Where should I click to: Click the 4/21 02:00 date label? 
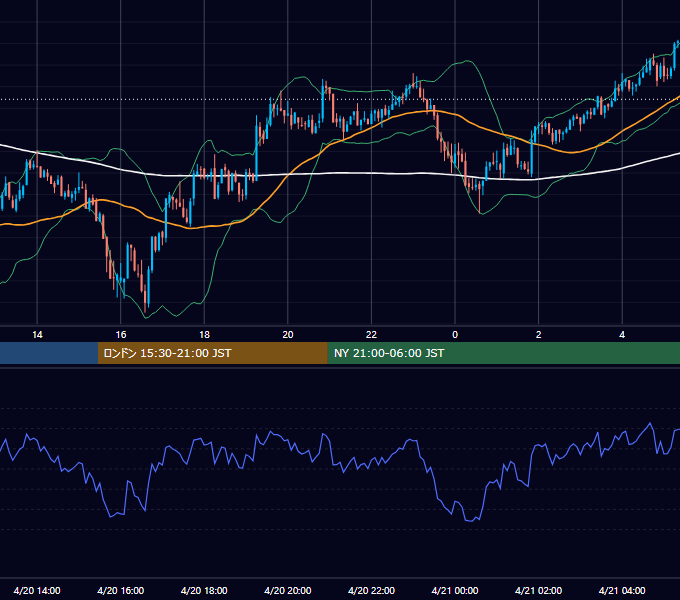(538, 590)
